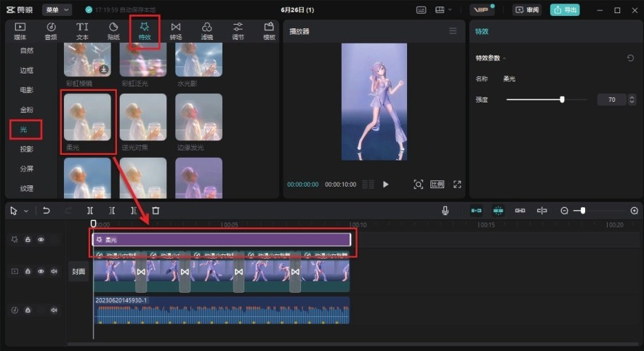644x351 pixels.
Task: Hide the effects track with eye icon
Action: pos(41,239)
